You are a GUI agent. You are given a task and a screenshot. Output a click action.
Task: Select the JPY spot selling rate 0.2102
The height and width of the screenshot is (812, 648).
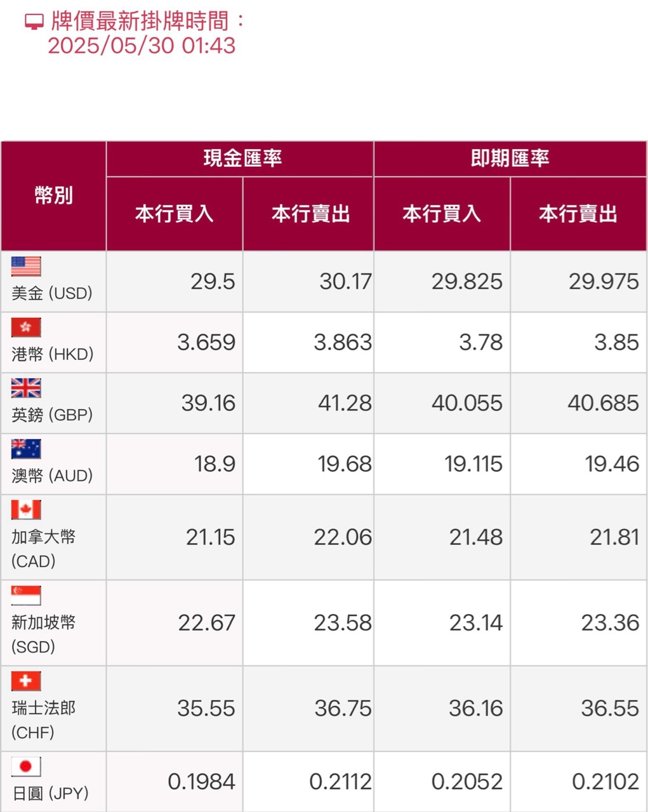[605, 782]
